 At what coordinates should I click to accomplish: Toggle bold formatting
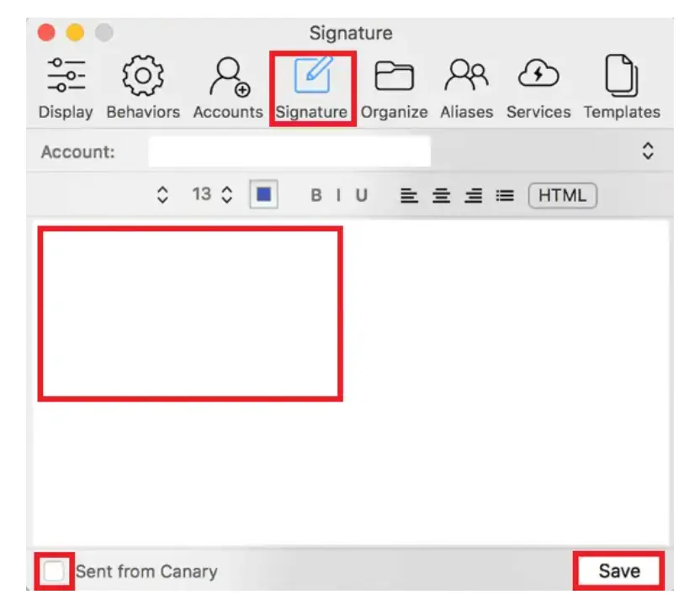coord(316,195)
